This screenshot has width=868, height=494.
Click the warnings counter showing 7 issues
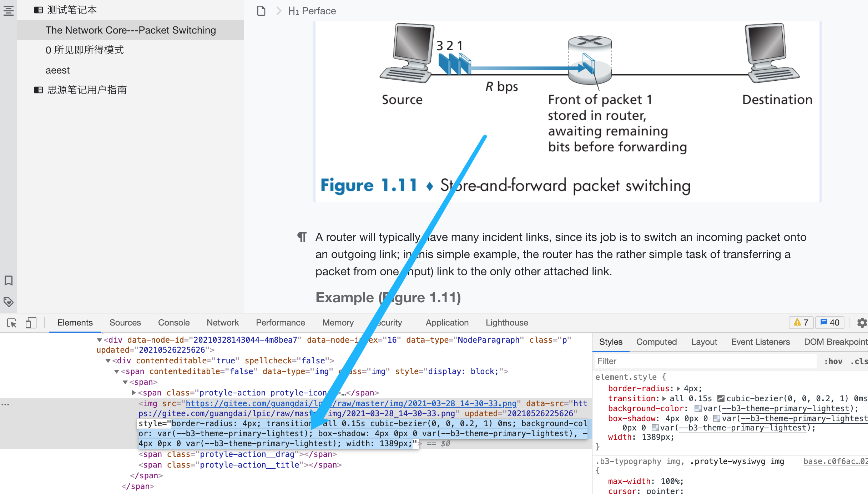(801, 322)
